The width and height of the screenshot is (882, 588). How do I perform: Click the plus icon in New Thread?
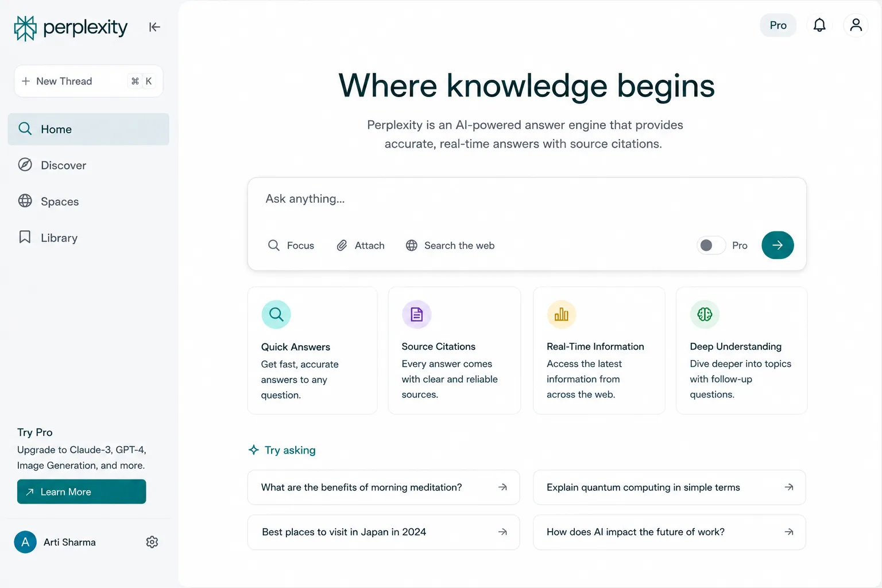click(x=26, y=82)
